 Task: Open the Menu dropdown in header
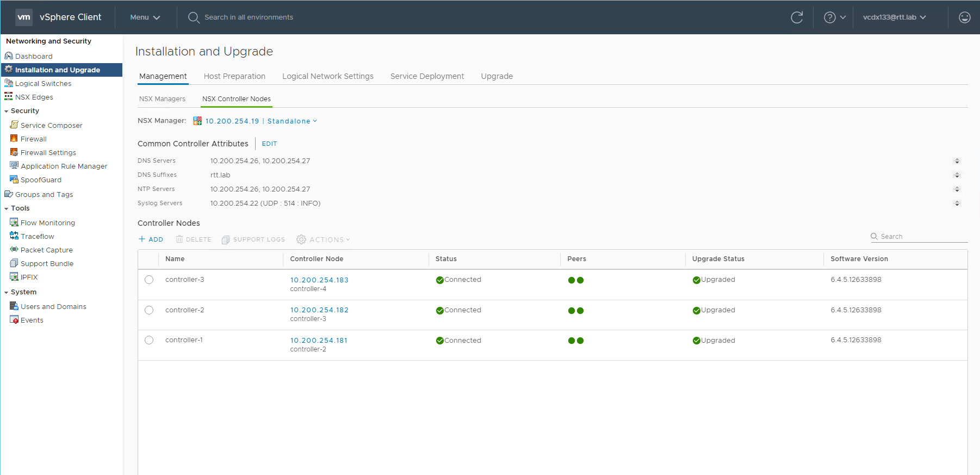click(145, 17)
